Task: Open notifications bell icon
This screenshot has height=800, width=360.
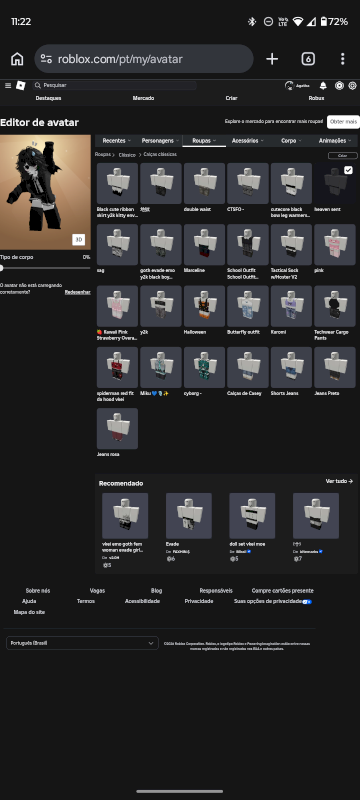Action: (x=323, y=86)
